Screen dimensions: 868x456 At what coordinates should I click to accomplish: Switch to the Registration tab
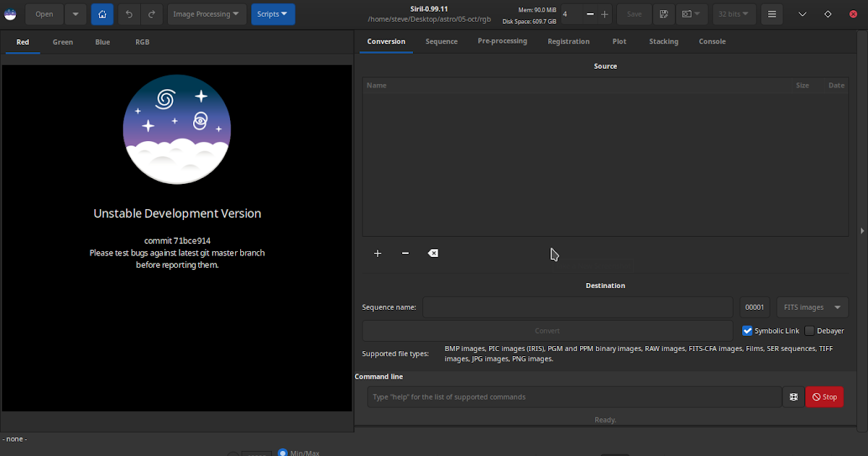click(568, 41)
